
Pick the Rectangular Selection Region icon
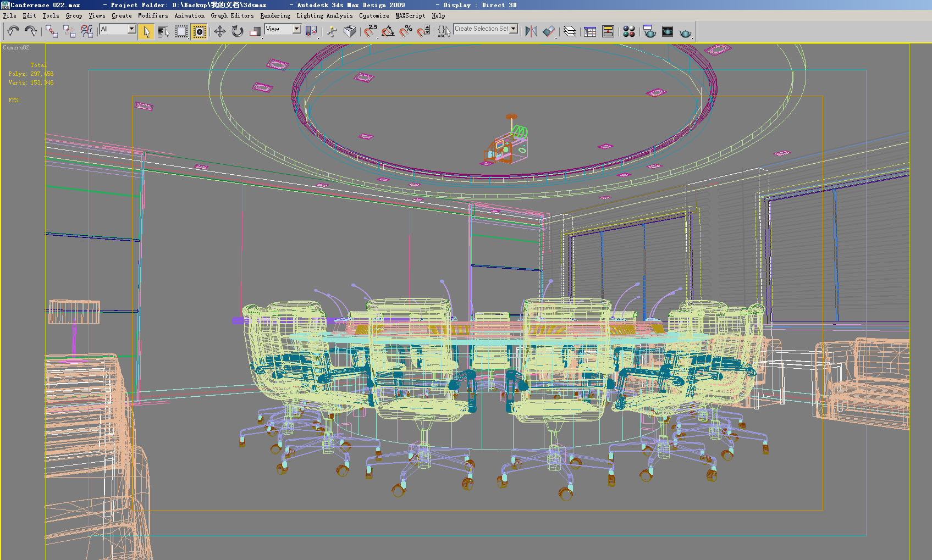click(181, 31)
